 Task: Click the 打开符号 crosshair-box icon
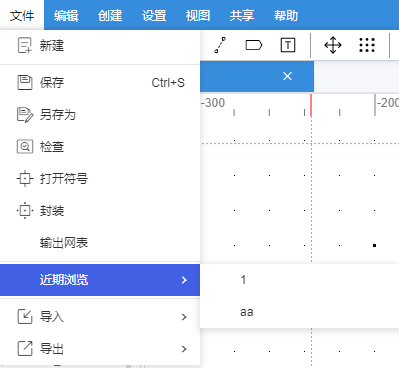tap(25, 179)
